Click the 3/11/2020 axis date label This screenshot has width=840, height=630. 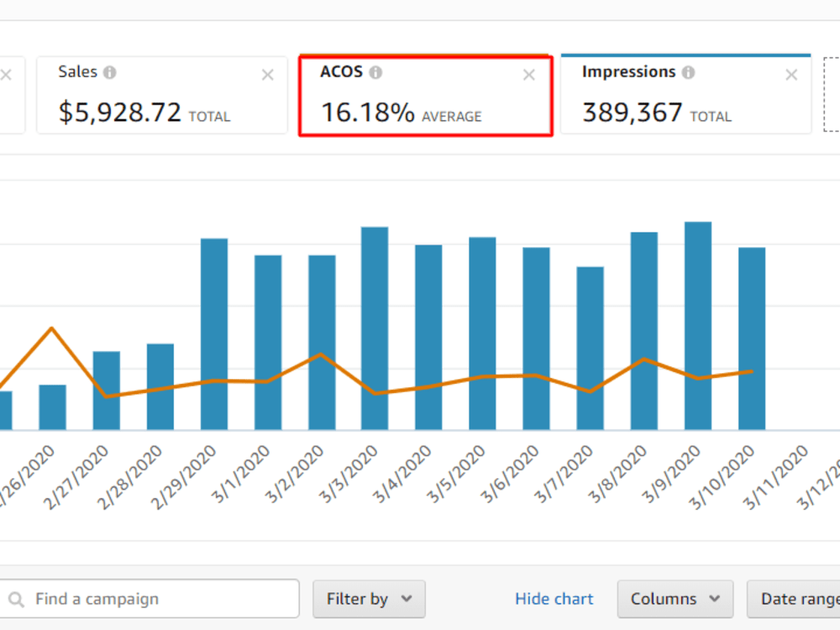click(775, 477)
